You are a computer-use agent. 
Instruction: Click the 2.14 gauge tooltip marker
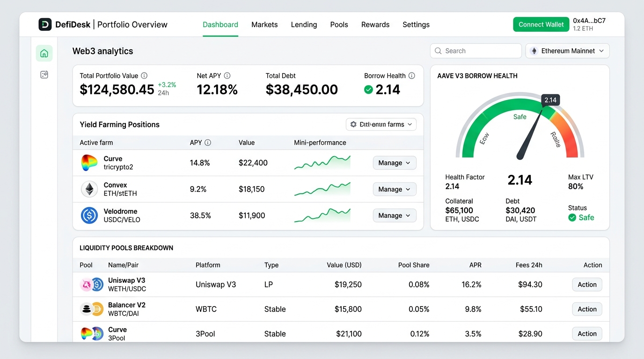point(550,100)
